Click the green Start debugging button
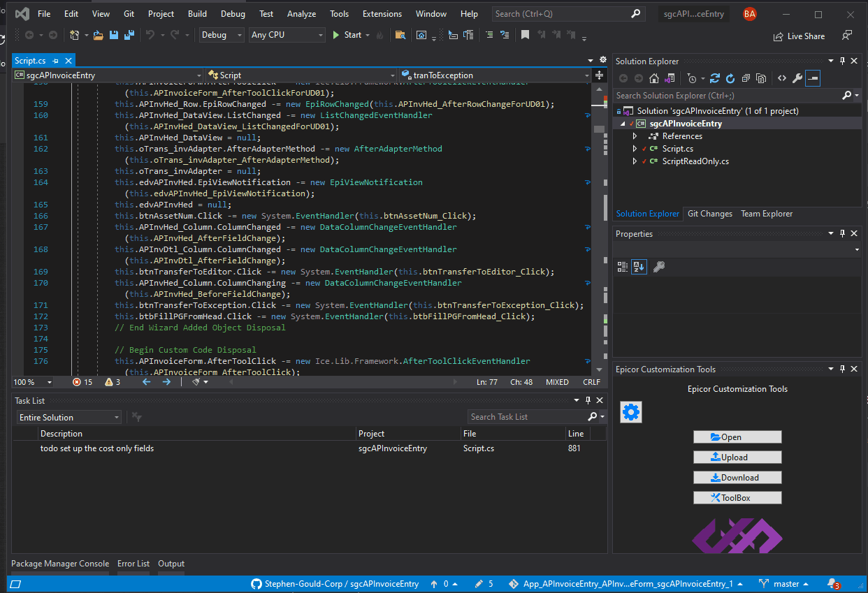The width and height of the screenshot is (868, 593). point(347,35)
